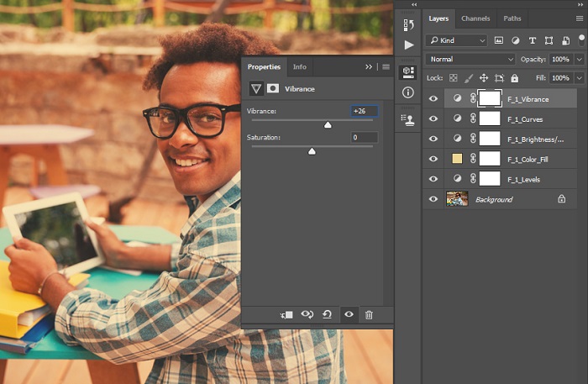The height and width of the screenshot is (384, 588).
Task: Open the History panel icon
Action: coord(408,25)
